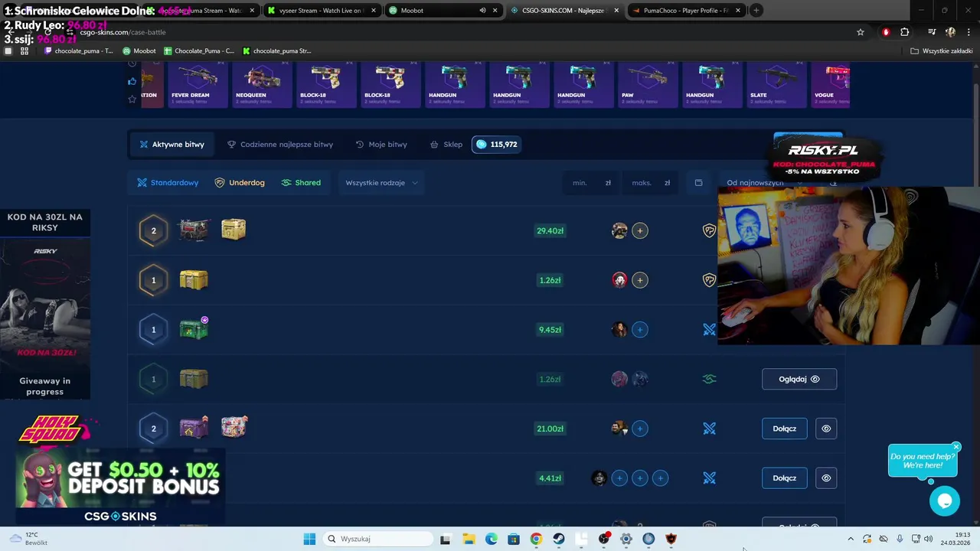Filter battles by Shared mode

[x=301, y=182]
